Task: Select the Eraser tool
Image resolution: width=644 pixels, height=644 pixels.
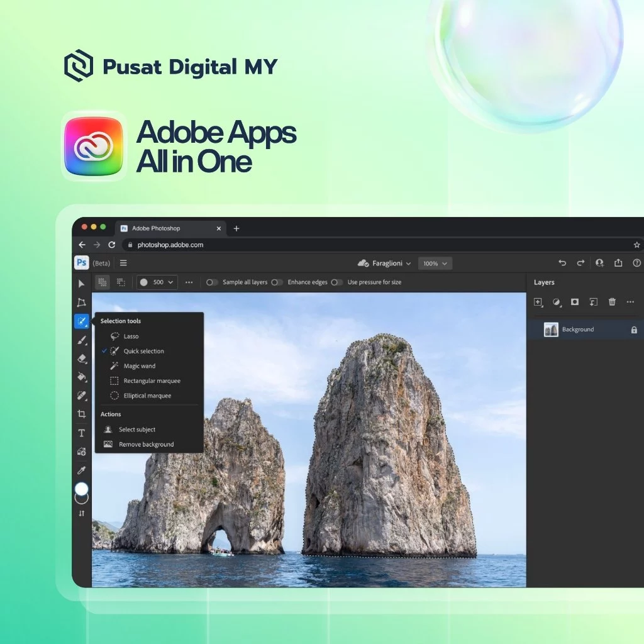Action: (x=82, y=358)
